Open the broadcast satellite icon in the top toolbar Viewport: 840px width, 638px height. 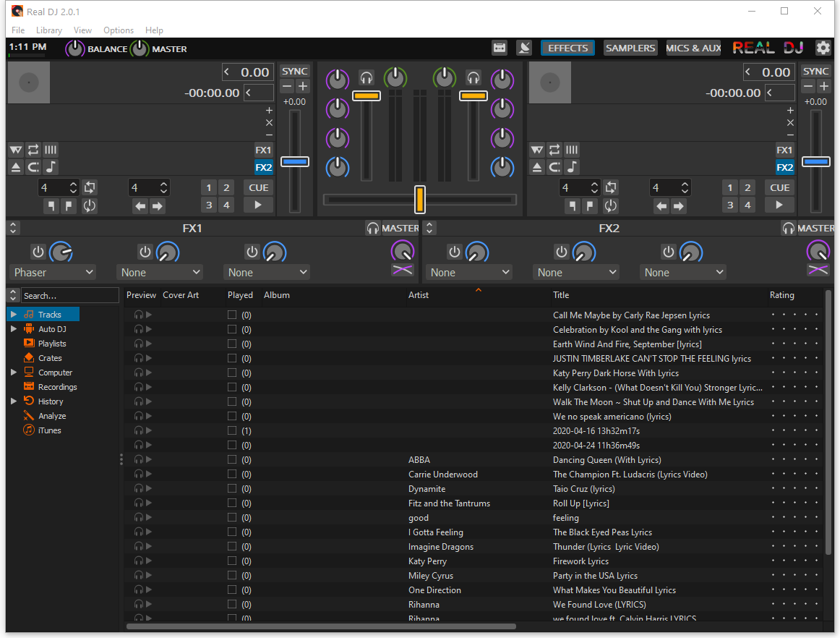click(525, 48)
